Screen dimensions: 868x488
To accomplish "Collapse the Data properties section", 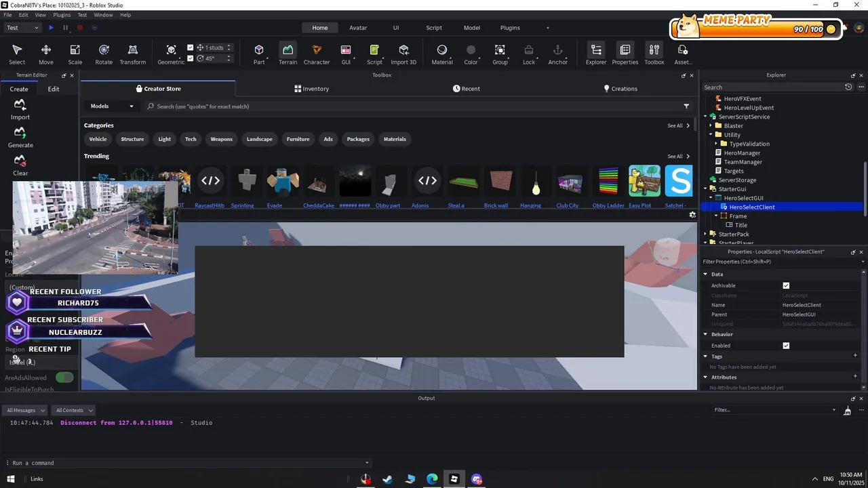I will [x=705, y=274].
